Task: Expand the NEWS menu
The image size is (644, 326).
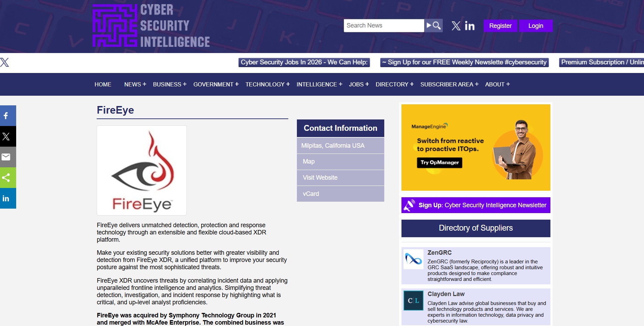Action: (135, 84)
